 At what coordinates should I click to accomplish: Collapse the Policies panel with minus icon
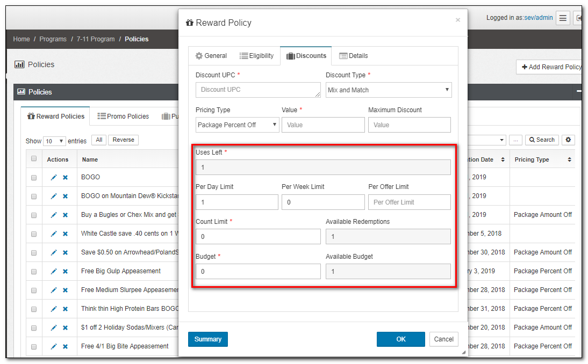tap(579, 92)
